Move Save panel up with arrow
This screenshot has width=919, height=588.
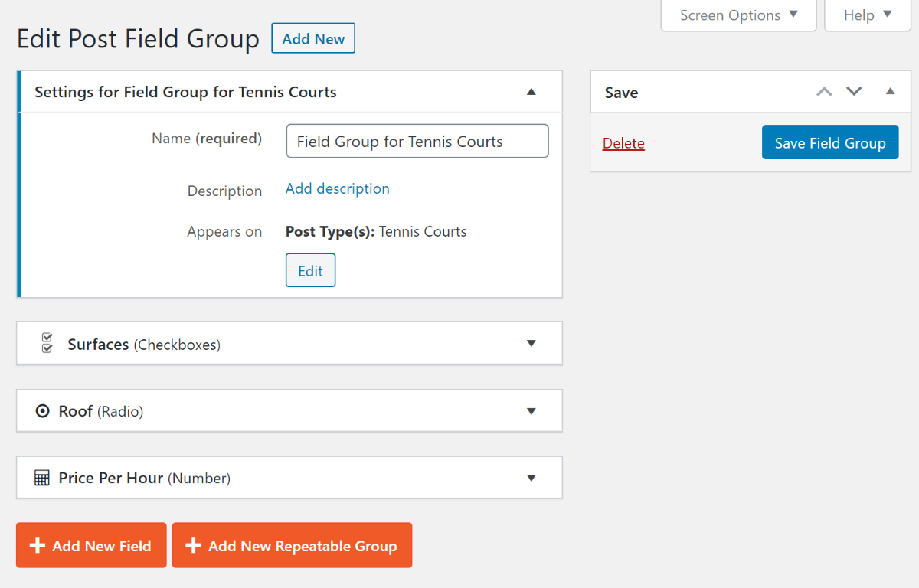point(824,92)
